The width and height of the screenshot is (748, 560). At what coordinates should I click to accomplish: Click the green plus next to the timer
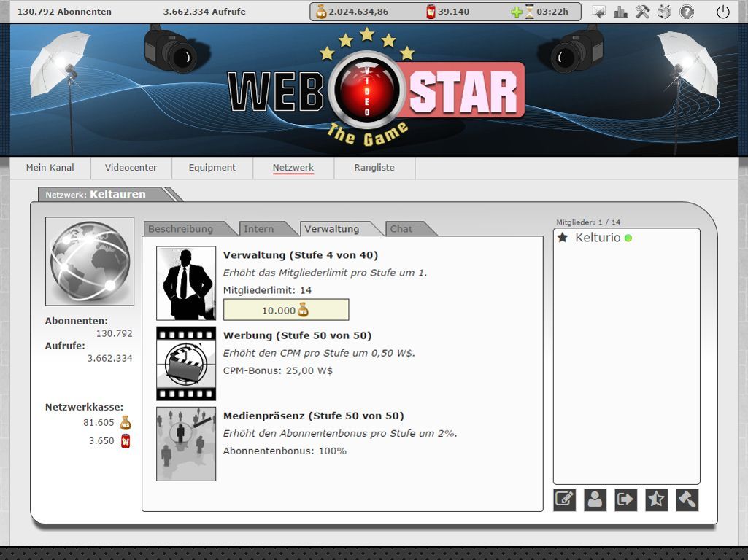point(517,12)
